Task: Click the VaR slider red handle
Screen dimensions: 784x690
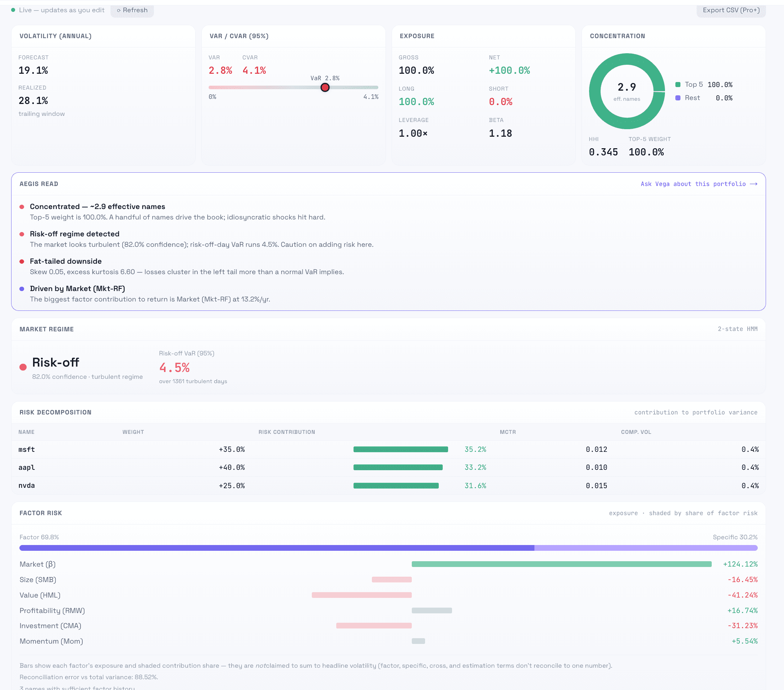Action: coord(325,87)
